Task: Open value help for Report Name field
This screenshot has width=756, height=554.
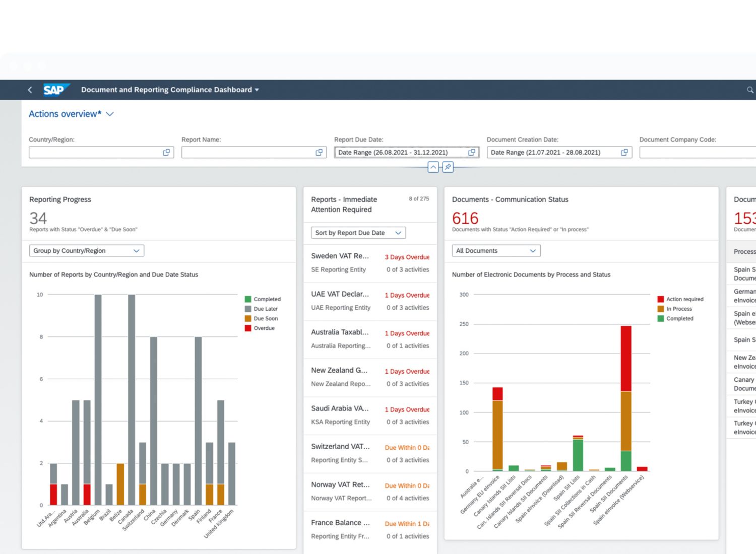Action: point(319,152)
